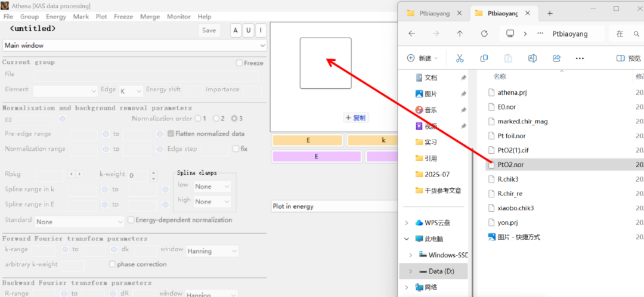644x297 pixels.
Task: Open the Plot in energy dropdown
Action: [334, 206]
